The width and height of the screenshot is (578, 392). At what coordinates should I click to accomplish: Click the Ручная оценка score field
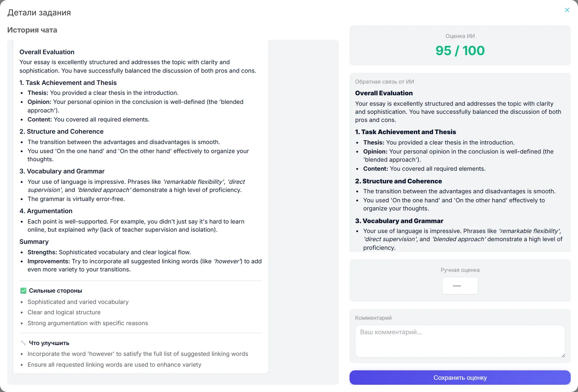(460, 285)
